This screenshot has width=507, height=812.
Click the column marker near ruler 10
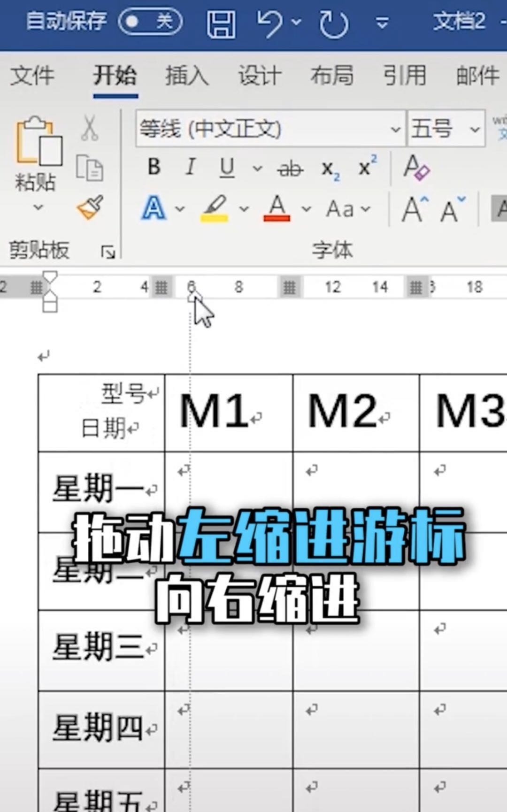click(289, 287)
